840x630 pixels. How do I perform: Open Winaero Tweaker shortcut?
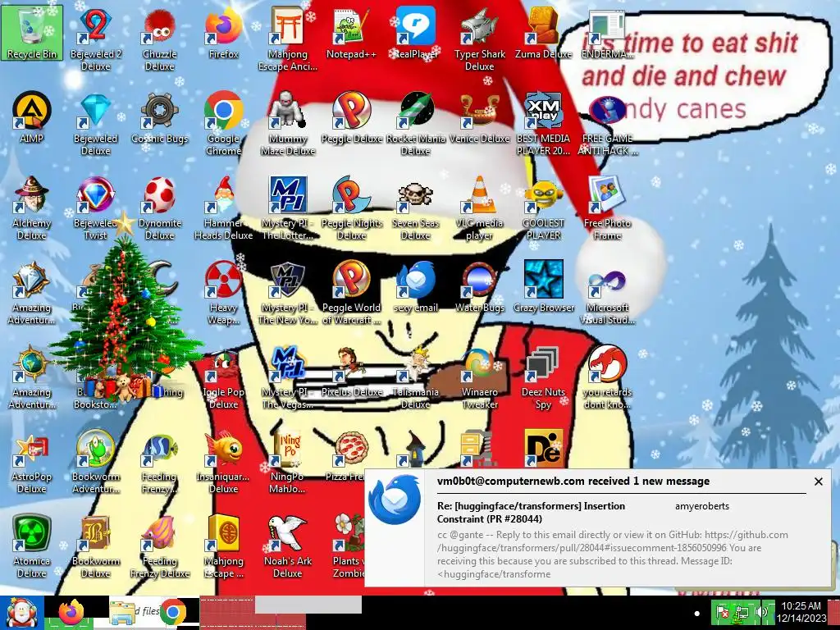pyautogui.click(x=479, y=378)
